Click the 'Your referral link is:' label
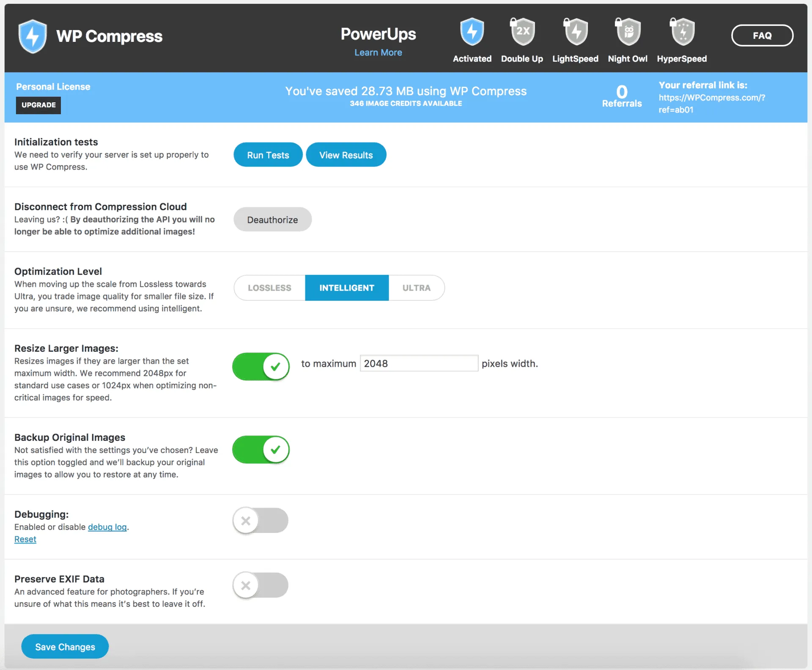The image size is (812, 670). point(703,85)
